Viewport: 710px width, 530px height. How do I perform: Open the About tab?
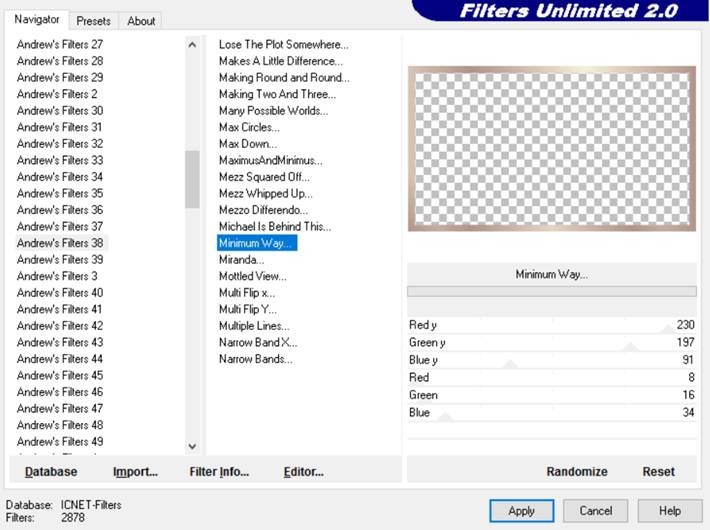[141, 20]
